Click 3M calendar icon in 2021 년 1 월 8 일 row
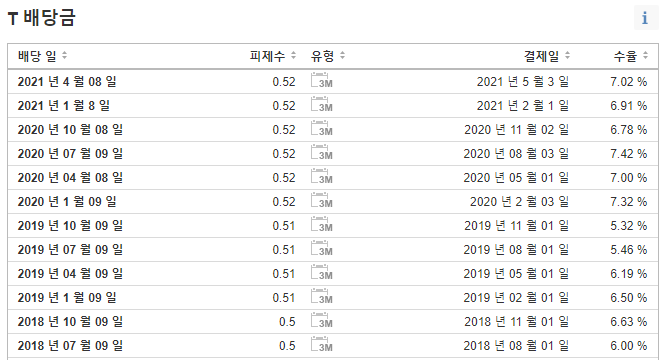The image size is (664, 360). point(321,105)
